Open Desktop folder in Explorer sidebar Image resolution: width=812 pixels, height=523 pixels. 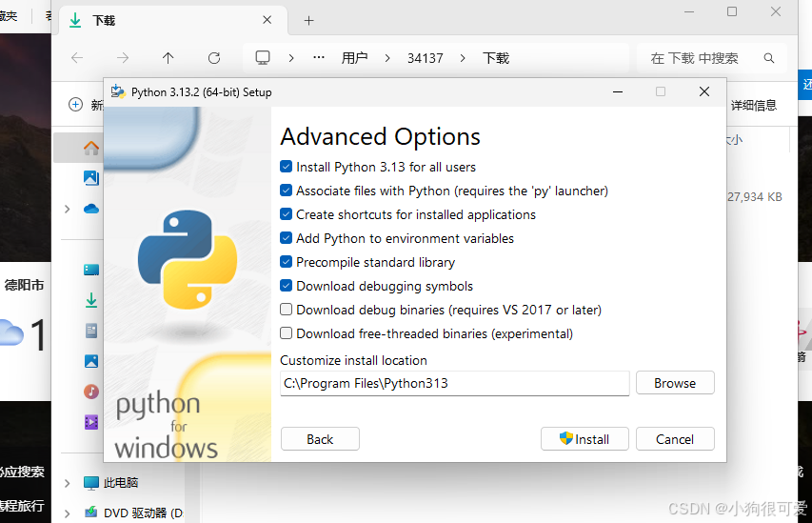coord(91,270)
